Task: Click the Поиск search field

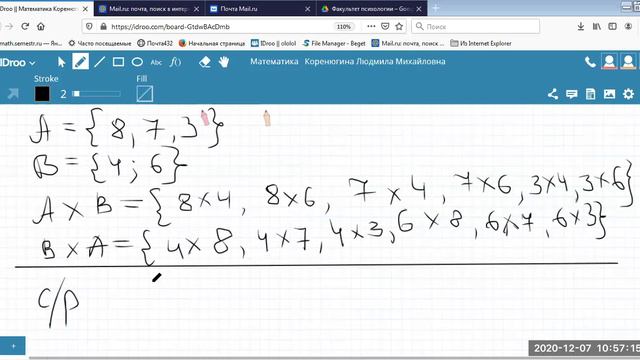Action: [x=476, y=27]
